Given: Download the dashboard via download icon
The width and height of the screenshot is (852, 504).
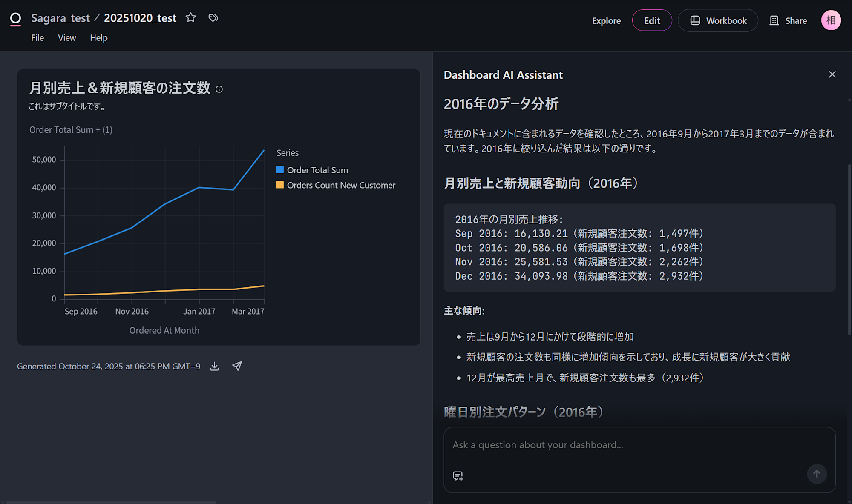Looking at the screenshot, I should tap(215, 367).
